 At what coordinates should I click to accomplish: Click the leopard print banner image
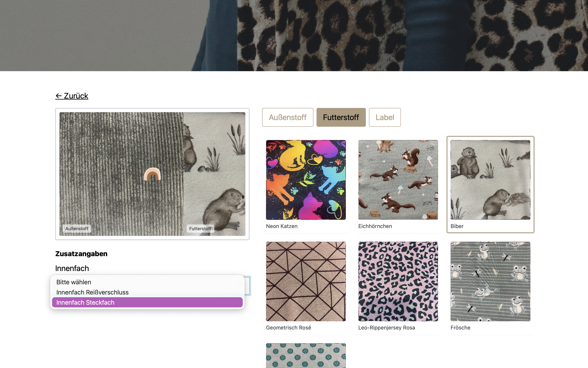tap(294, 36)
